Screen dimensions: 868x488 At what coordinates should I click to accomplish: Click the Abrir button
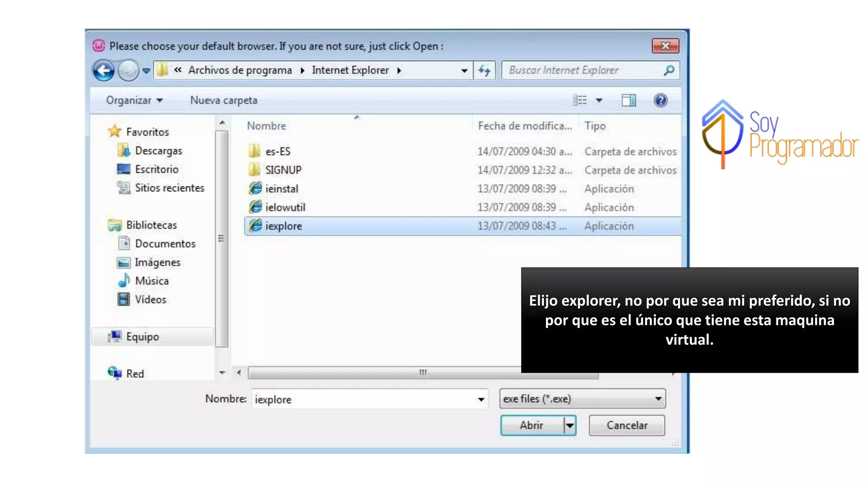(x=532, y=425)
